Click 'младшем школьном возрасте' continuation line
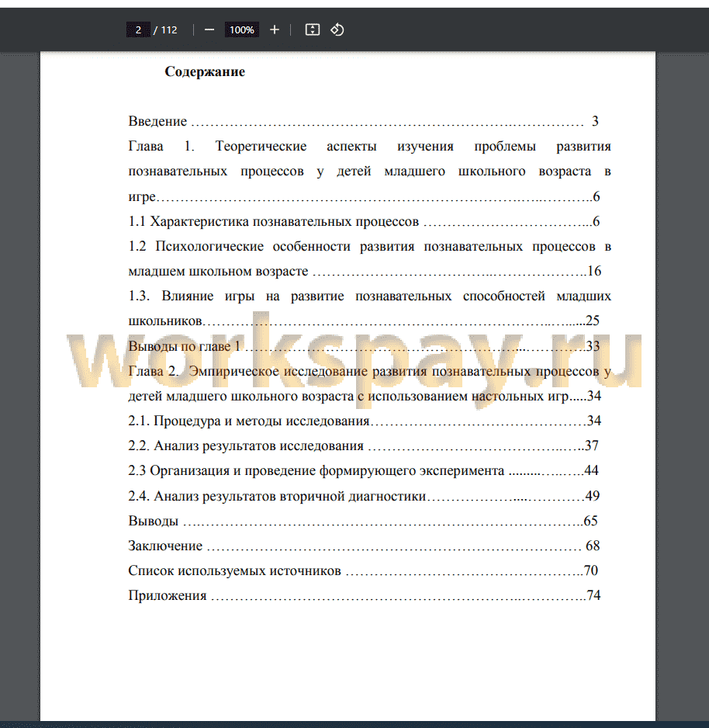Image resolution: width=709 pixels, height=728 pixels. click(x=218, y=271)
